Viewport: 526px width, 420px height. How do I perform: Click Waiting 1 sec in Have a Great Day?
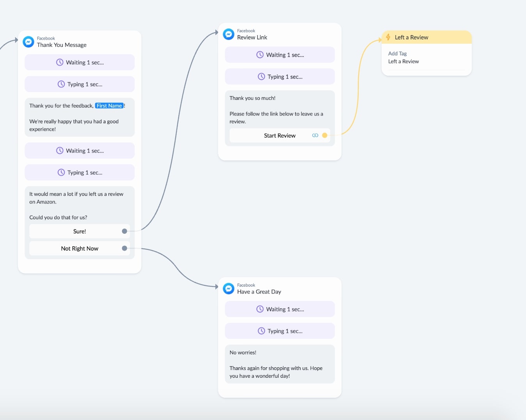click(280, 309)
